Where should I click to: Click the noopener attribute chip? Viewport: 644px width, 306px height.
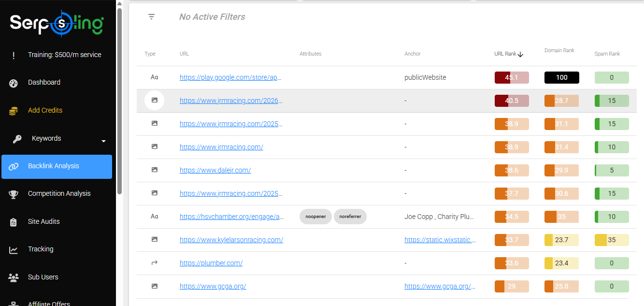click(x=315, y=217)
